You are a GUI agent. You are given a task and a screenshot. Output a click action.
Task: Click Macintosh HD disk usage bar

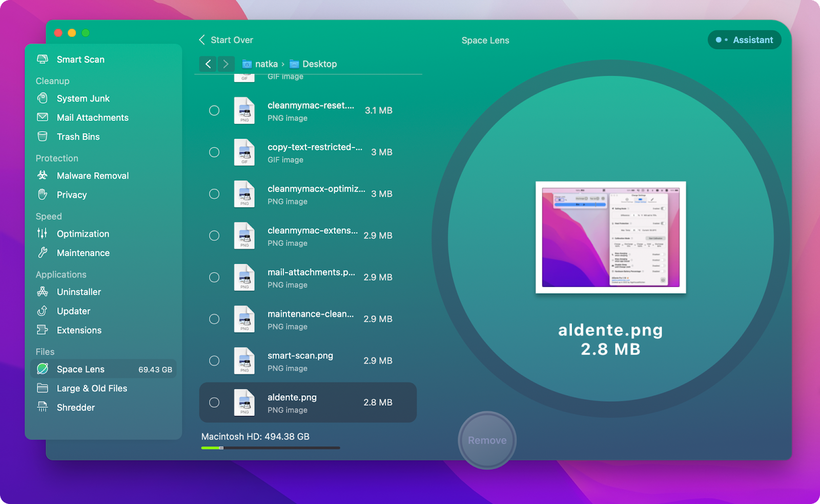(x=271, y=448)
